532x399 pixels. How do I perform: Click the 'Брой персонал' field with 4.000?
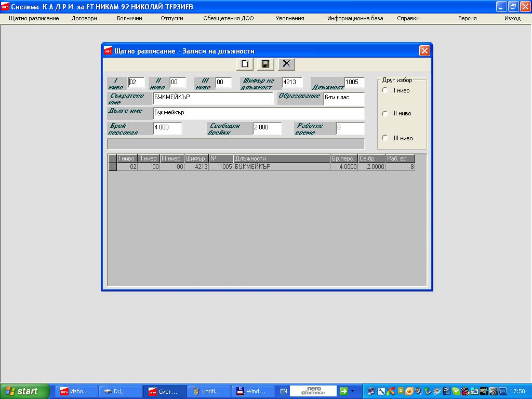[167, 128]
